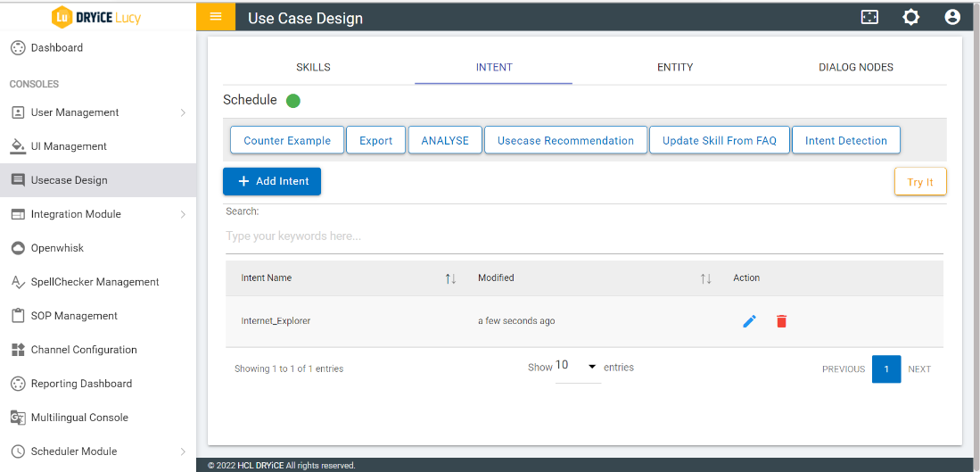Open the settings gear icon
The width and height of the screenshot is (980, 472).
[x=910, y=17]
